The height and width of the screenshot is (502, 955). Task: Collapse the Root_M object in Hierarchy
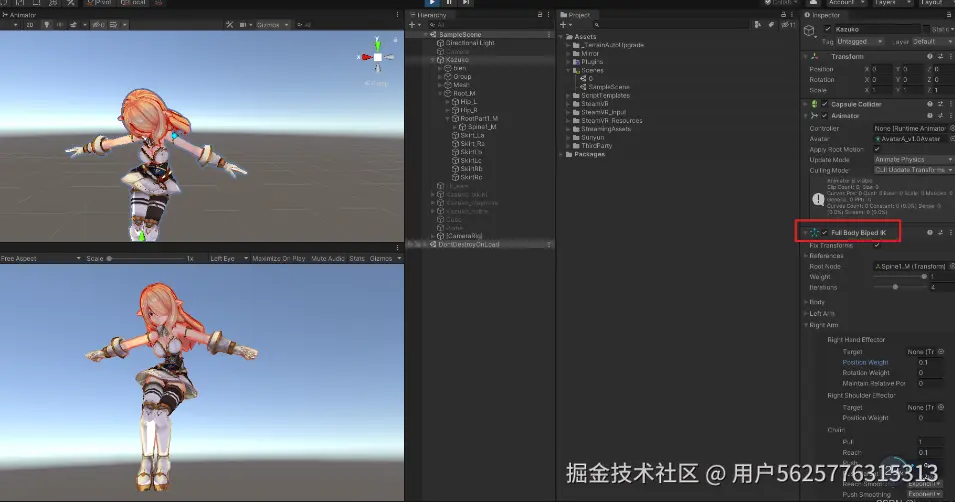click(440, 94)
